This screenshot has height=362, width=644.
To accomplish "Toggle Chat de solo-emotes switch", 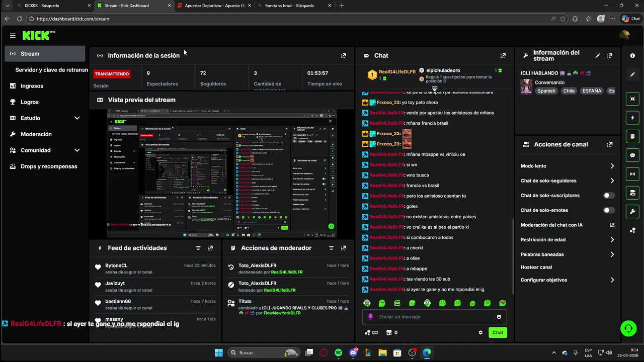I will (609, 210).
